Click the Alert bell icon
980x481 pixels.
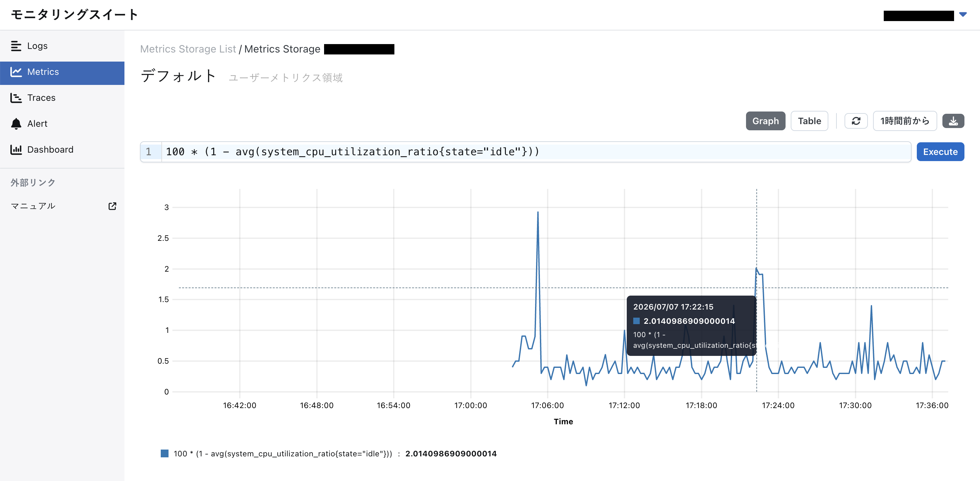16,124
